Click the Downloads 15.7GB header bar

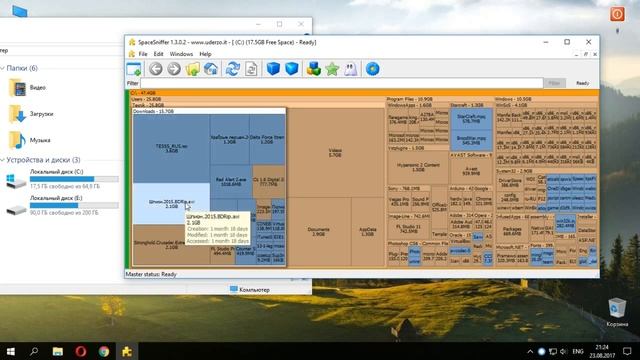pos(209,111)
